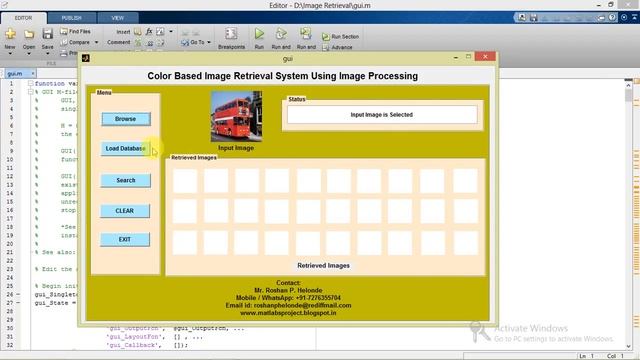
Task: Click the Run Section icon
Action: coord(325,37)
